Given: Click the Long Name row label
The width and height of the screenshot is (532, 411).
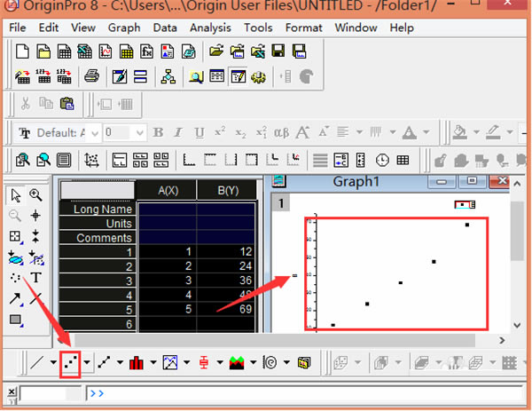Looking at the screenshot, I should (x=98, y=209).
